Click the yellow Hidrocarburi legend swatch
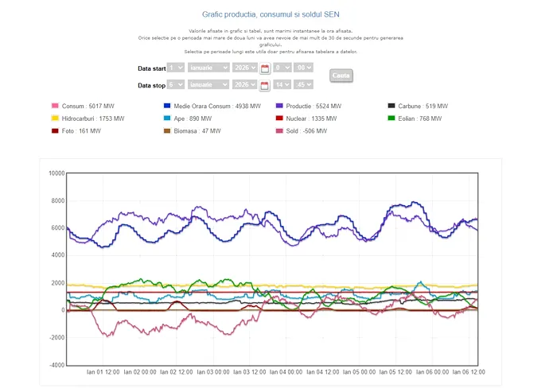Image resolution: width=557 pixels, height=392 pixels. pos(55,118)
